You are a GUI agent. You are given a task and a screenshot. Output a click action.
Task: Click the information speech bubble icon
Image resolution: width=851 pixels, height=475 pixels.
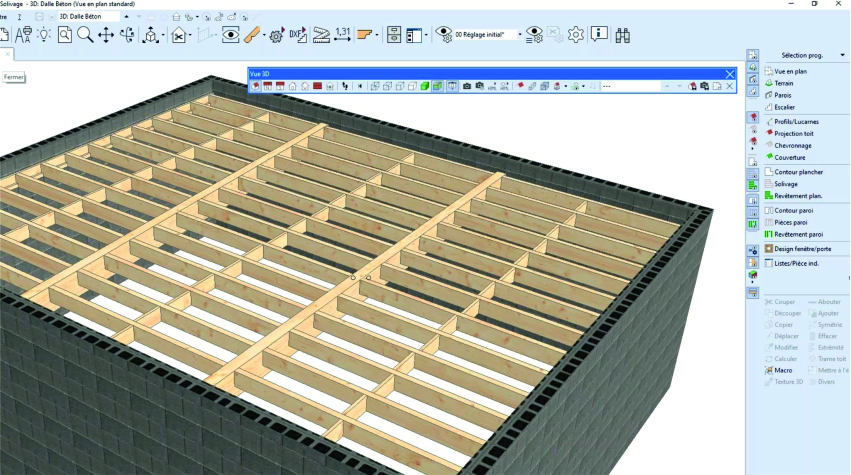(599, 35)
